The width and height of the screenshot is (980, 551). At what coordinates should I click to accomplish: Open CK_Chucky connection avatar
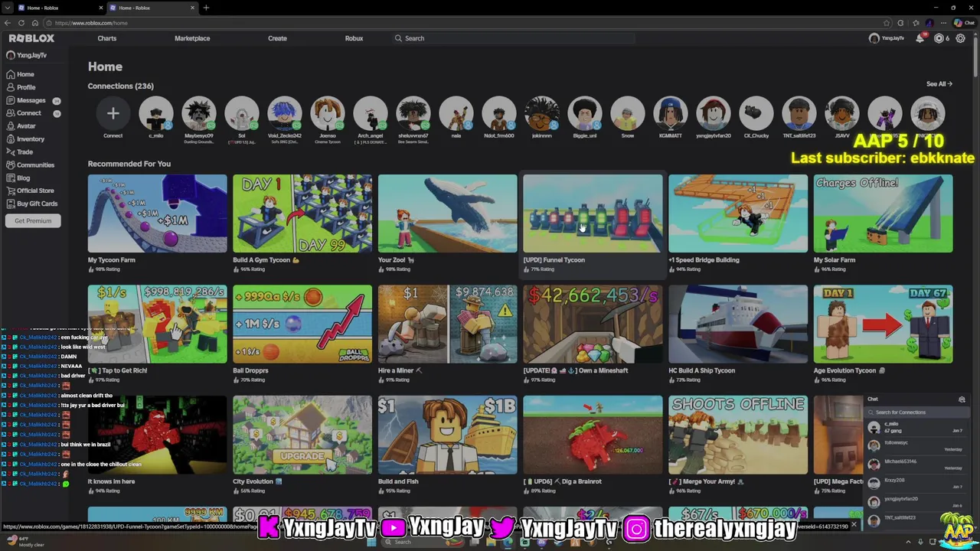[x=756, y=114]
